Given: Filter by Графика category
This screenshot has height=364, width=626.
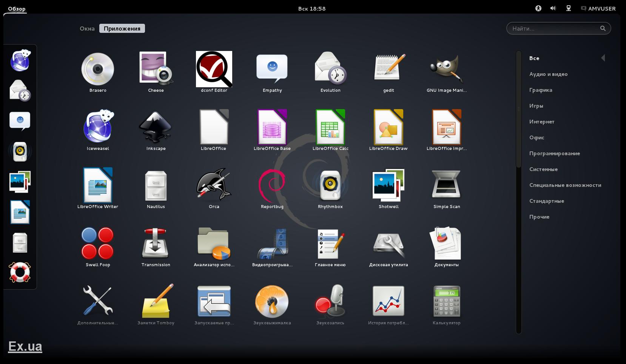Looking at the screenshot, I should tap(541, 90).
